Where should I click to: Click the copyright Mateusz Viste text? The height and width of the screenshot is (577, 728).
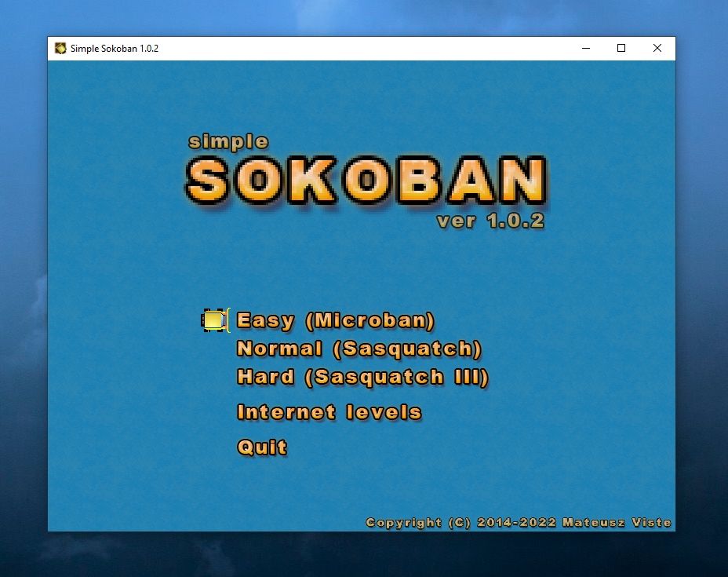pos(518,523)
